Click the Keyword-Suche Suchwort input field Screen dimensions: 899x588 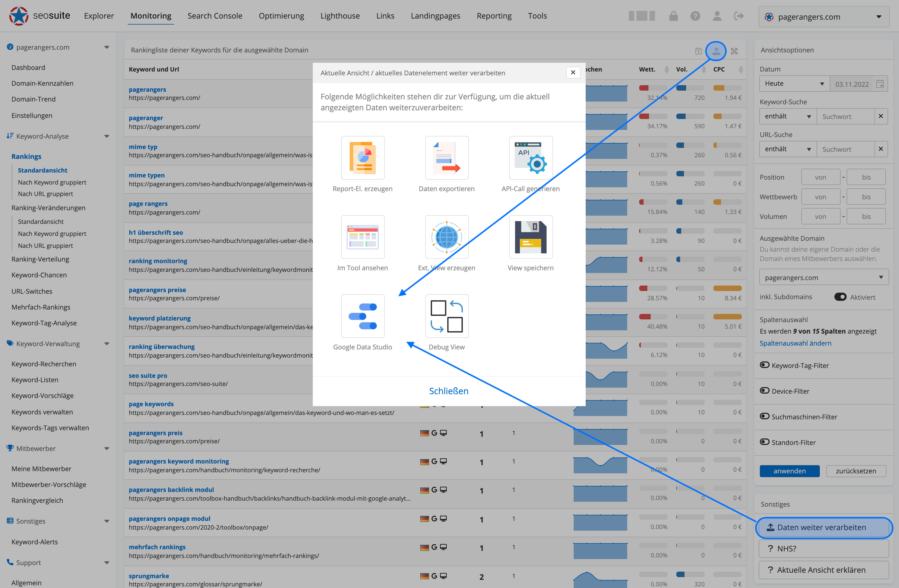click(x=845, y=116)
